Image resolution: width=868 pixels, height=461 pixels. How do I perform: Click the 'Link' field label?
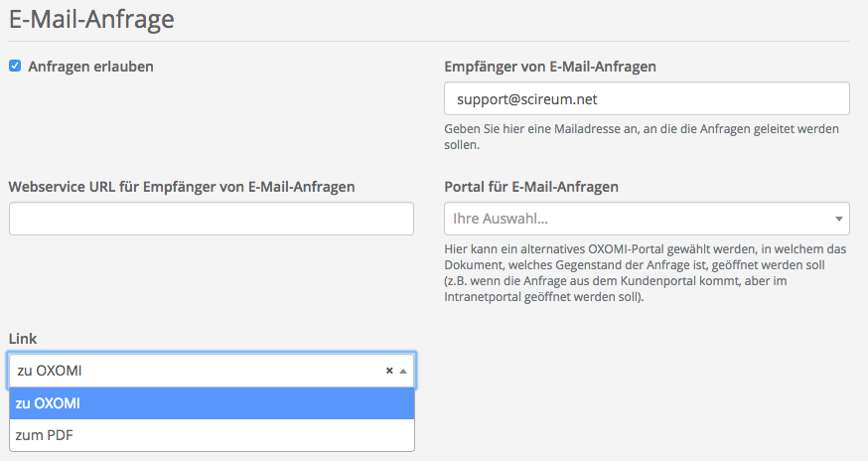(x=23, y=339)
